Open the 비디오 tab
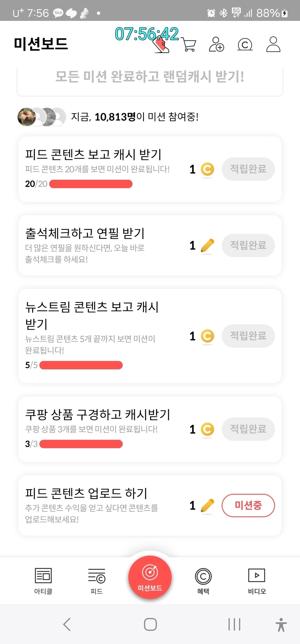Viewport: 300px width, 644px height. (x=257, y=580)
